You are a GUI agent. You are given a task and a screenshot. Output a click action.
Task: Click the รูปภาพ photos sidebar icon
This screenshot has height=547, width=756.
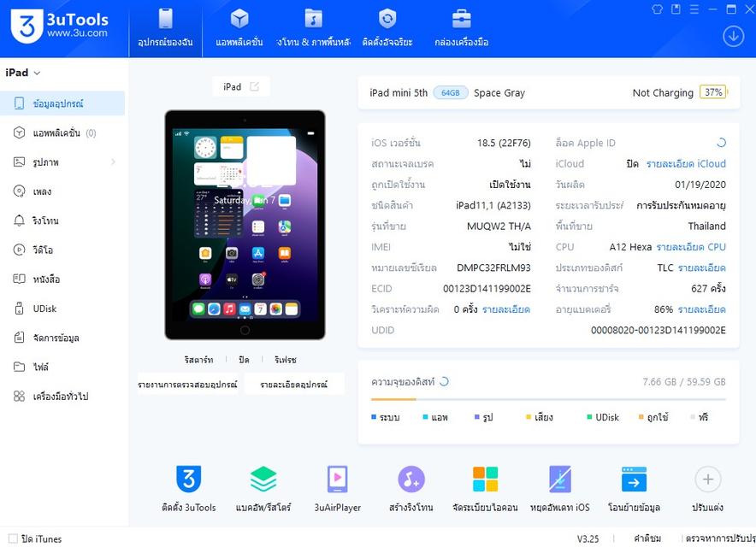pos(19,162)
